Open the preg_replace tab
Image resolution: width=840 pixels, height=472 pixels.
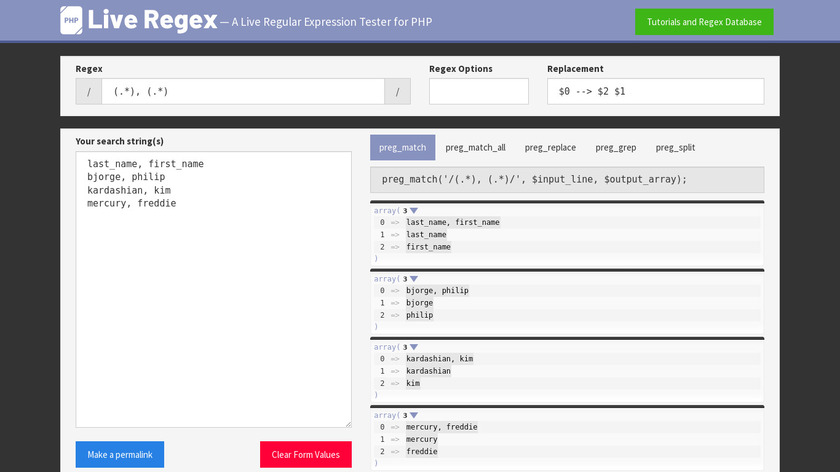click(550, 147)
